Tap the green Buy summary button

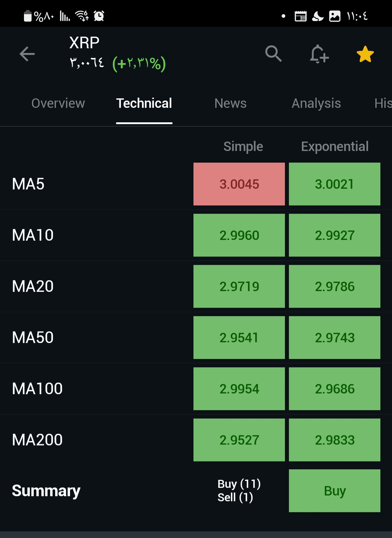coord(335,491)
